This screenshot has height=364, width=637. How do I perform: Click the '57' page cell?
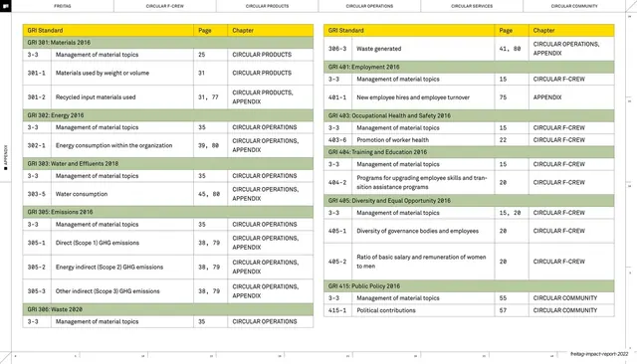pyautogui.click(x=512, y=310)
